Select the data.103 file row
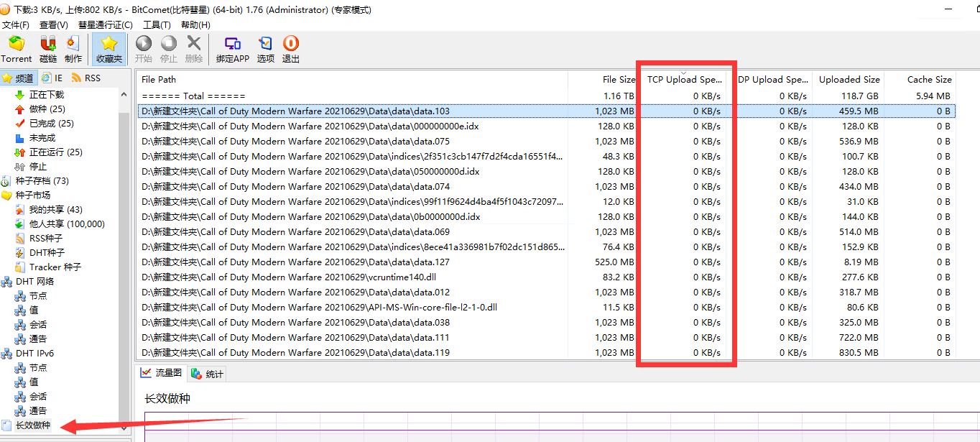This screenshot has width=980, height=442. 546,111
